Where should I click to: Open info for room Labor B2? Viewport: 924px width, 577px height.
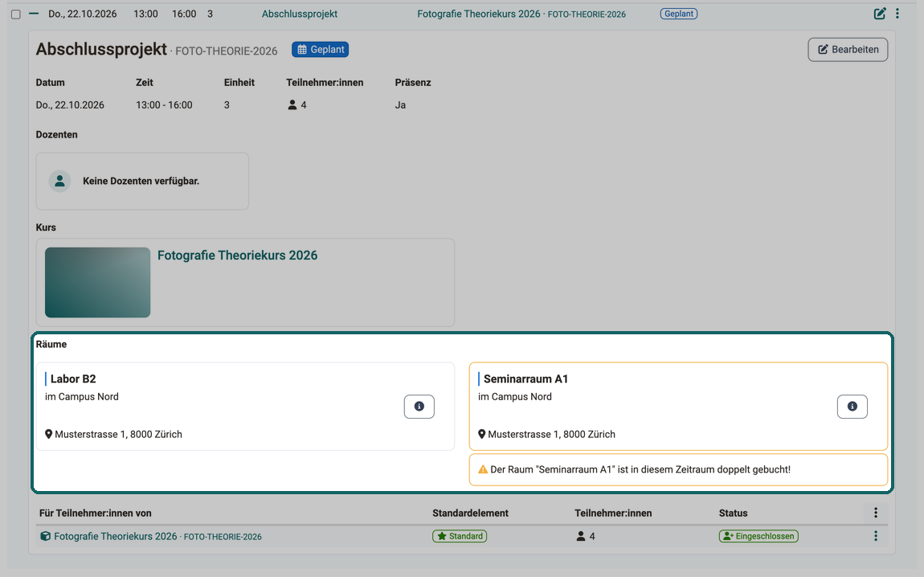pos(419,407)
